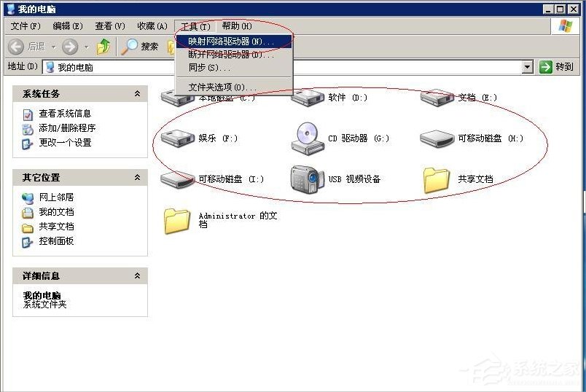Expand the address bar dropdown arrow
The height and width of the screenshot is (392, 586).
click(527, 67)
